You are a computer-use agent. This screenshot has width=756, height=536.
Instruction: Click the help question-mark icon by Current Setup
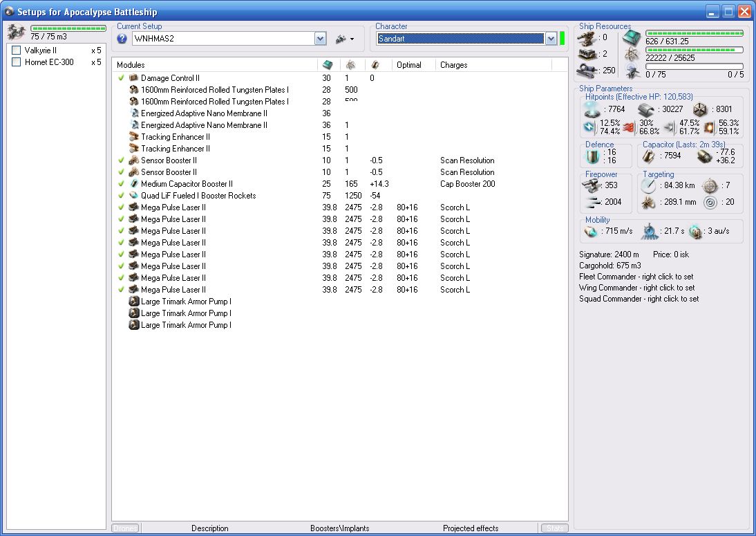[122, 39]
